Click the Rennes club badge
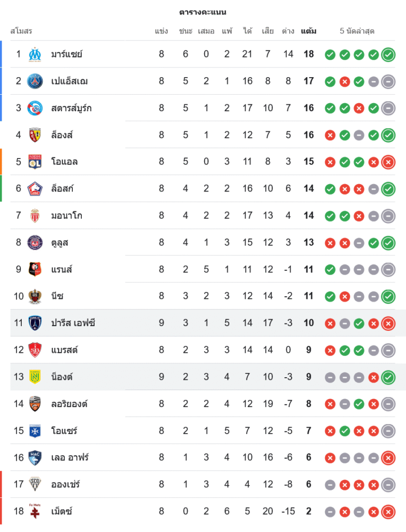 click(35, 269)
